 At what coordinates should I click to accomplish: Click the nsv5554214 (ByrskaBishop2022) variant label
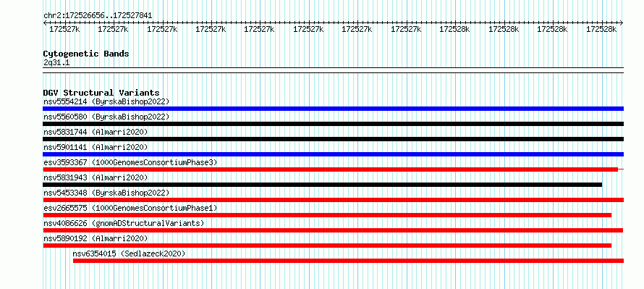106,101
